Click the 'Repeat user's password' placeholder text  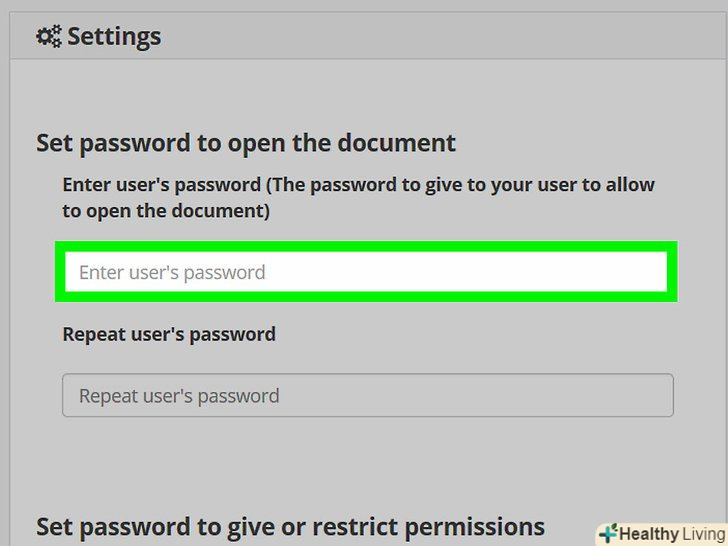(179, 396)
